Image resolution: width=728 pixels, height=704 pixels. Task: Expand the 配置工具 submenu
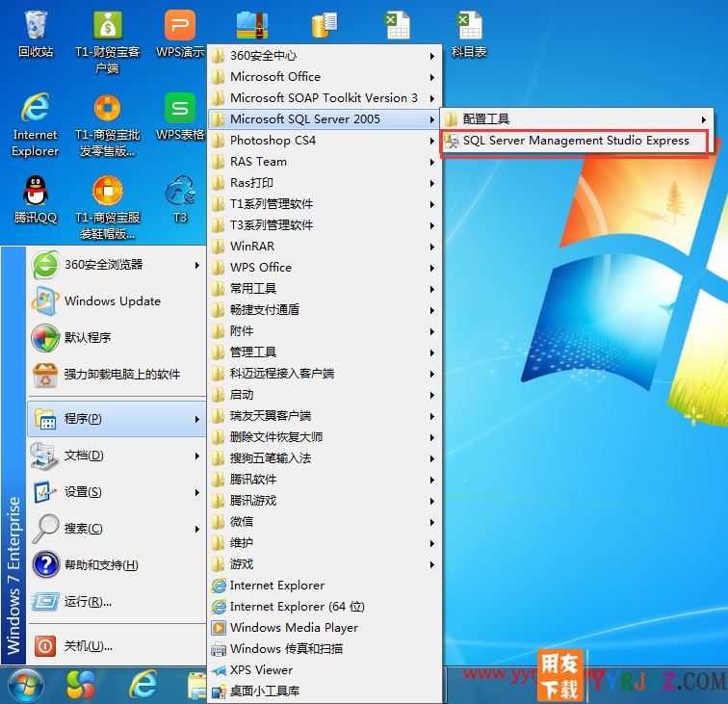576,119
